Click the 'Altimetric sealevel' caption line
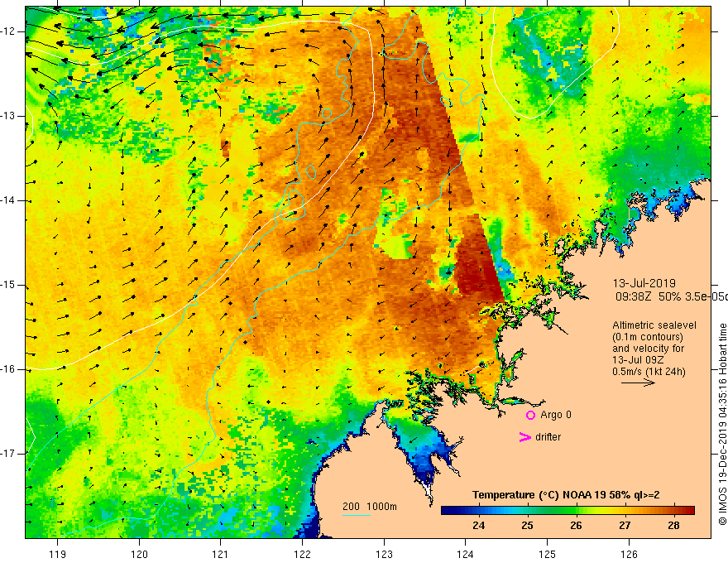728x563 pixels. click(x=654, y=325)
